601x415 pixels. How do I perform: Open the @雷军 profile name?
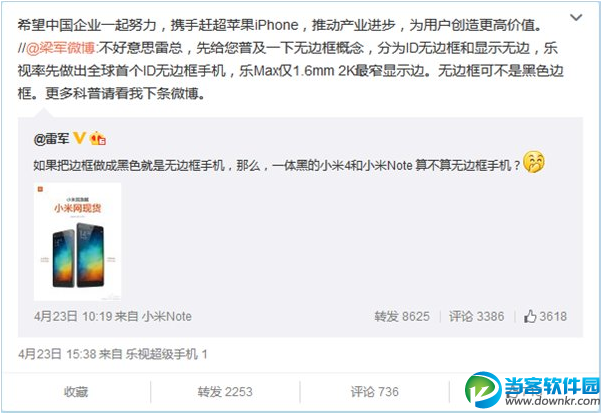51,139
